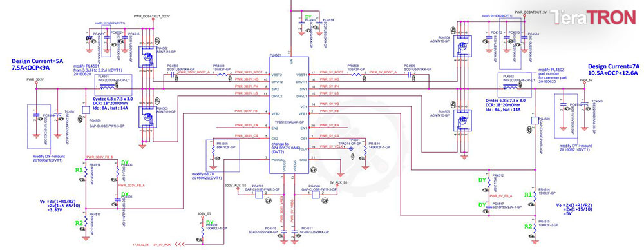Click the PU4505 MOSFET symbol
The height and width of the screenshot is (250, 644).
[463, 120]
